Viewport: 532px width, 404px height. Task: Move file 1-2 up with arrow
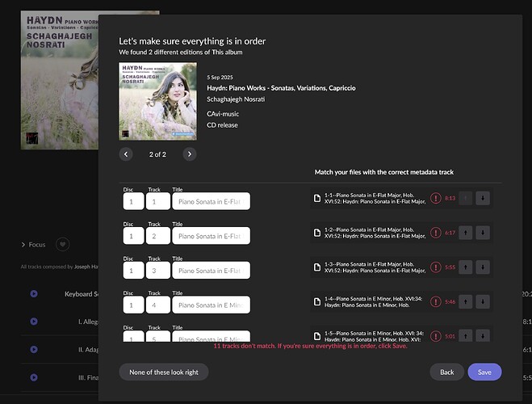tap(466, 233)
